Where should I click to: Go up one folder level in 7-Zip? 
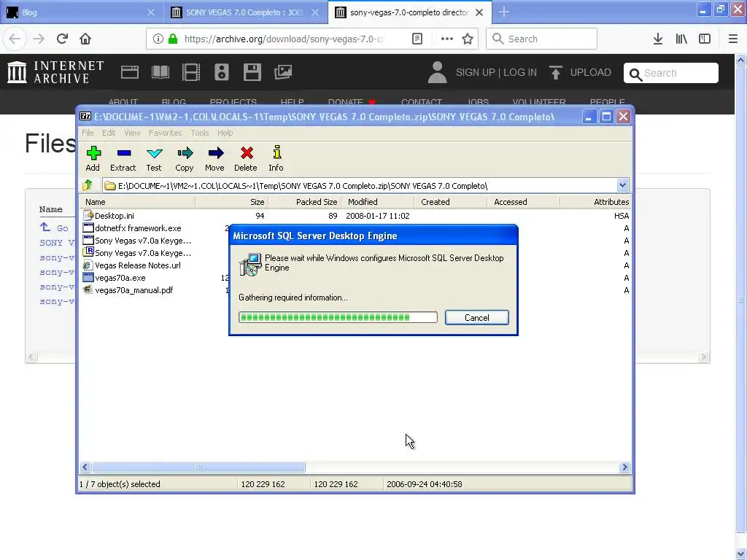pos(88,185)
